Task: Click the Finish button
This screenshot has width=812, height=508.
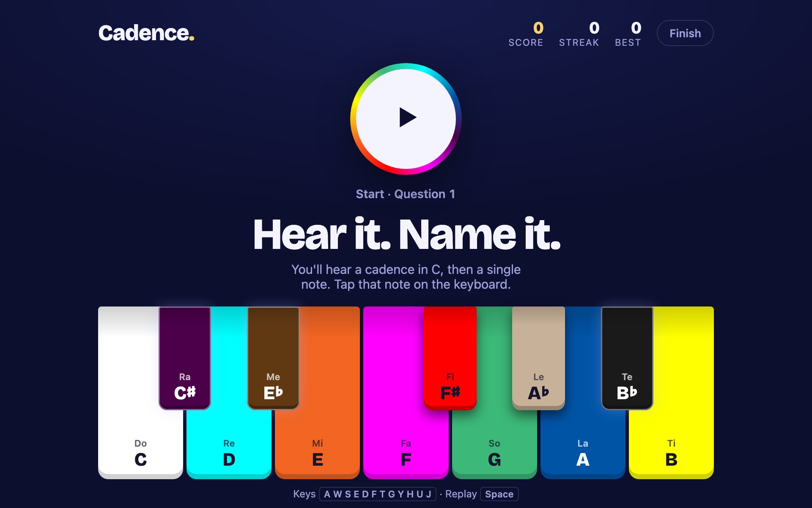Action: (x=685, y=33)
